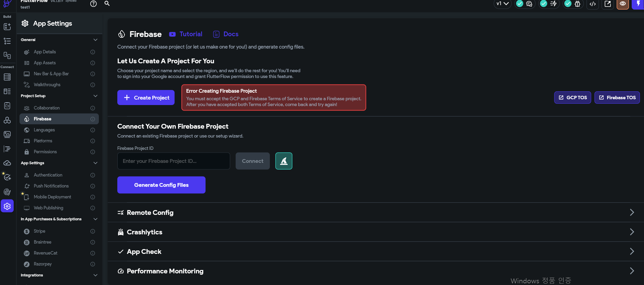This screenshot has width=644, height=285.
Task: Open the GCP TOS link button
Action: coord(573,98)
